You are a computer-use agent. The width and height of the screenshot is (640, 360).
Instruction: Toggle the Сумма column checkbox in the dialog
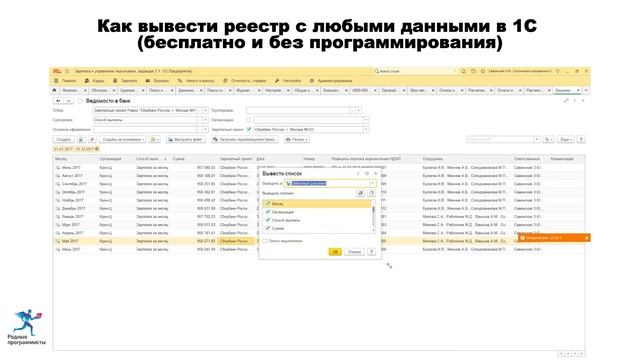[x=268, y=228]
